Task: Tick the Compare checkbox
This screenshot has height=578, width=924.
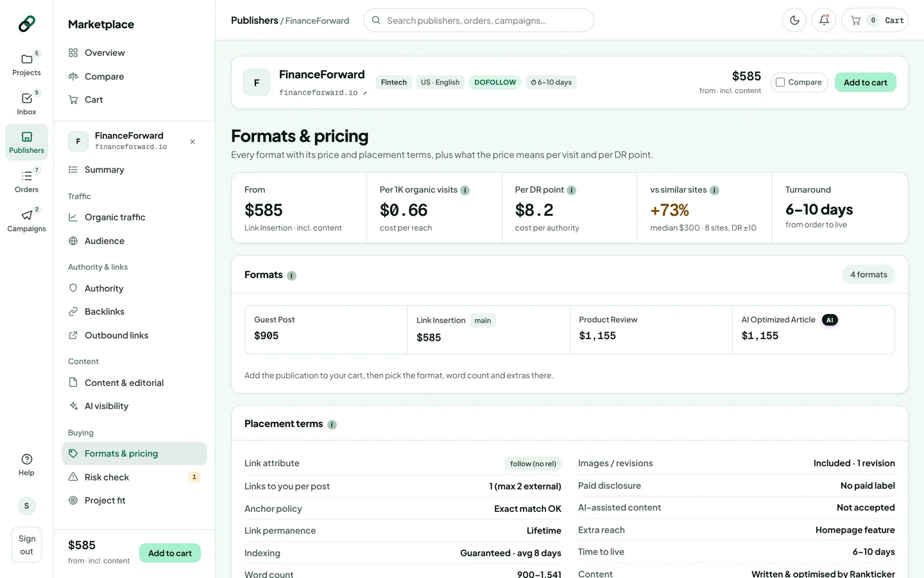Action: coord(780,82)
